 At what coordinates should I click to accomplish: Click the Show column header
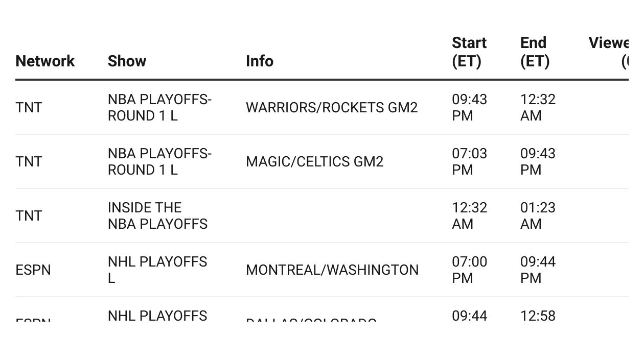[127, 61]
